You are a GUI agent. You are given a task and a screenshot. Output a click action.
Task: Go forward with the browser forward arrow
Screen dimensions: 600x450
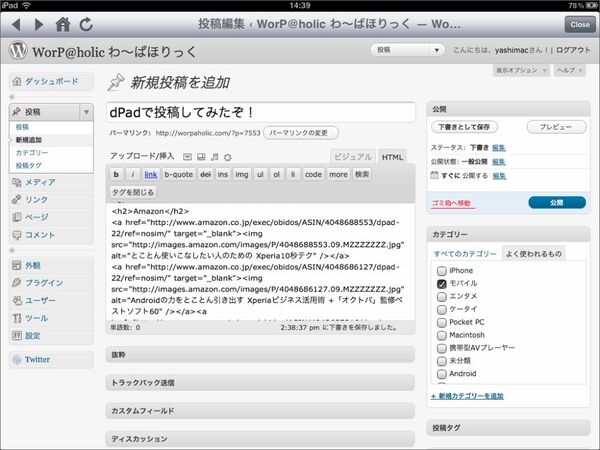coord(39,24)
